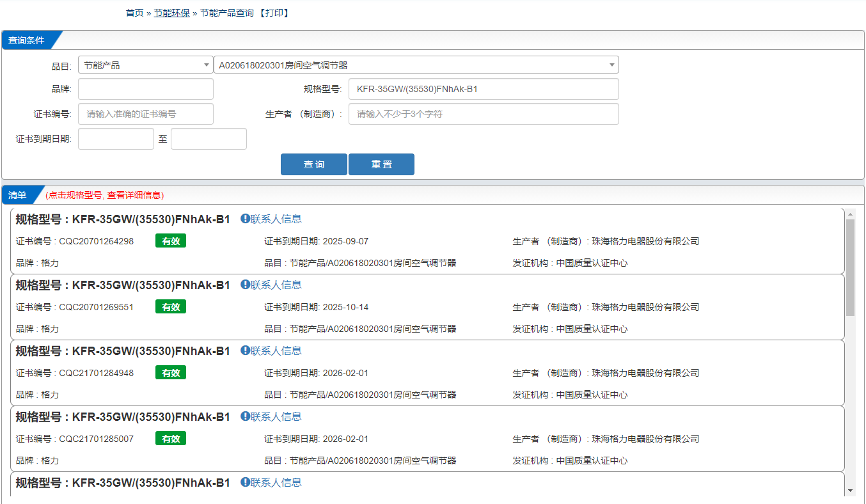
Task: Click info icon in CQC21701285007 result card
Action: 245,416
